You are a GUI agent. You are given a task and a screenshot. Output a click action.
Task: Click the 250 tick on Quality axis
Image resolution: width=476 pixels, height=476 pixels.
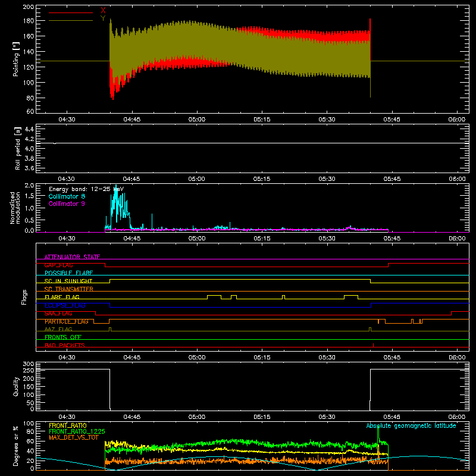pyautogui.click(x=29, y=371)
